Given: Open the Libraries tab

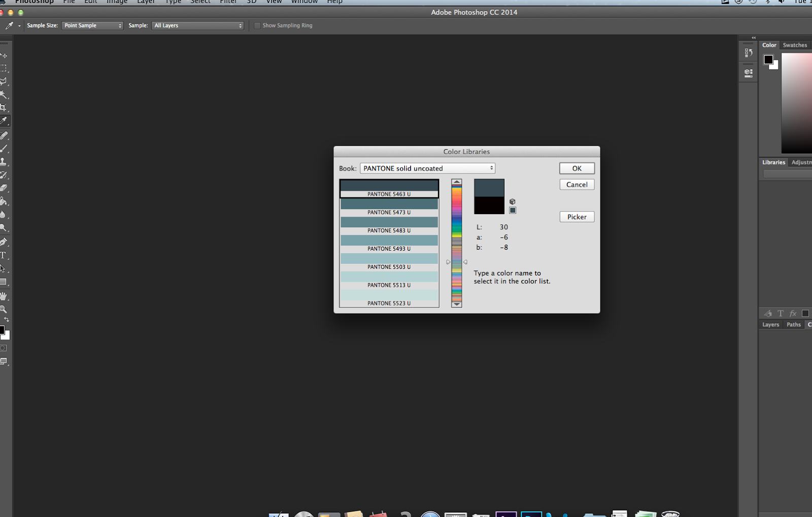Looking at the screenshot, I should pyautogui.click(x=773, y=162).
